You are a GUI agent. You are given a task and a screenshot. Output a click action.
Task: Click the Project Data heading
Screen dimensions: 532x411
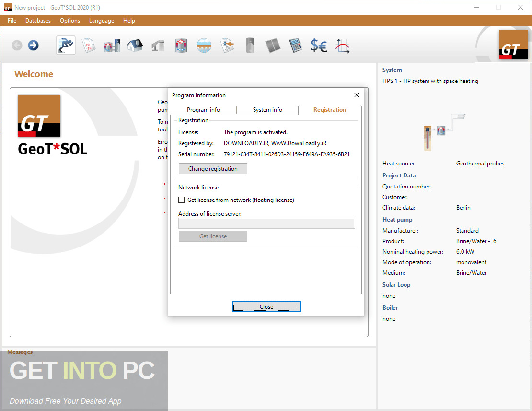click(399, 176)
